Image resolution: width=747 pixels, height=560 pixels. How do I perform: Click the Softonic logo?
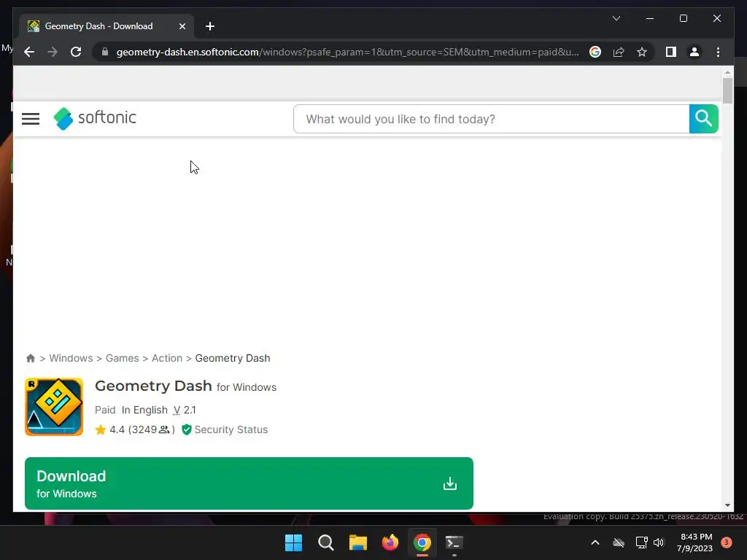coord(95,118)
